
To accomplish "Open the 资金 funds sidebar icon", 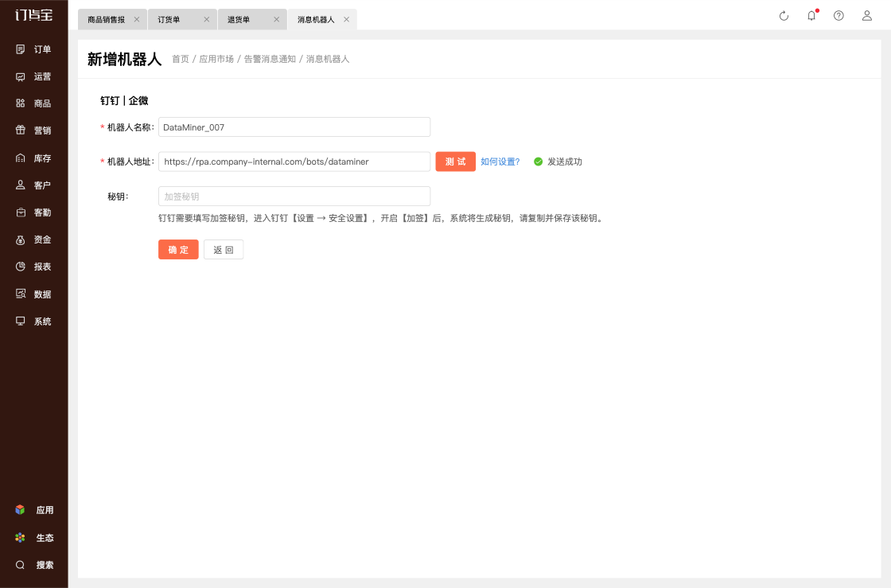I will click(21, 239).
